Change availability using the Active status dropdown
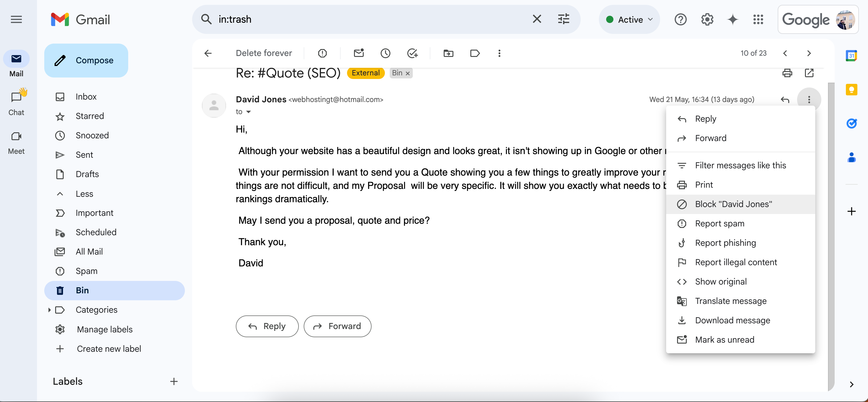Viewport: 868px width, 402px height. pos(629,19)
